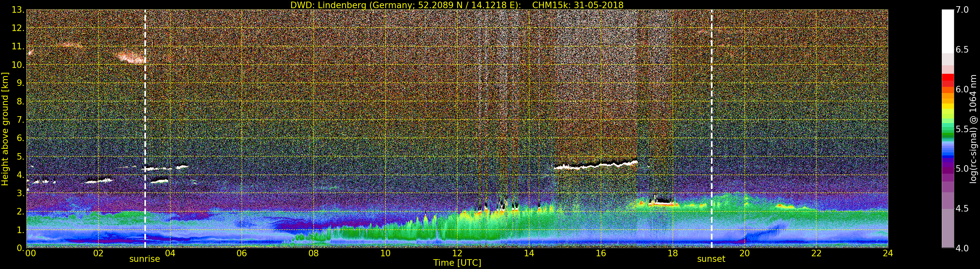Click the height axis tick '1.'

click(21, 230)
